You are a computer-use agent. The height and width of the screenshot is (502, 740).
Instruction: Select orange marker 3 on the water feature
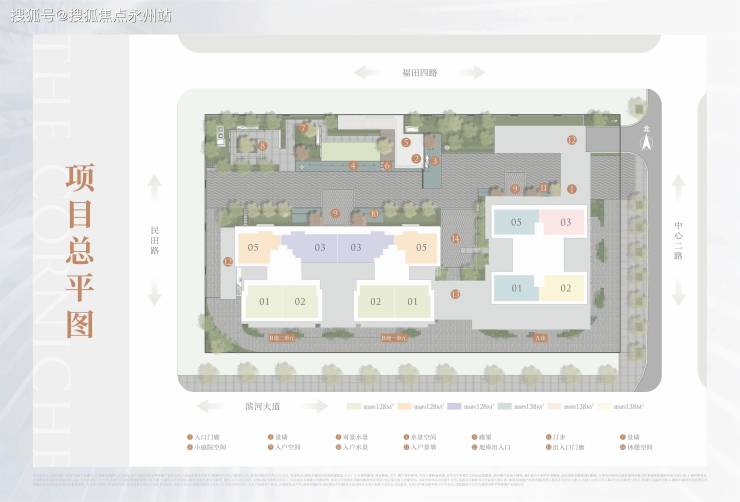[x=435, y=161]
